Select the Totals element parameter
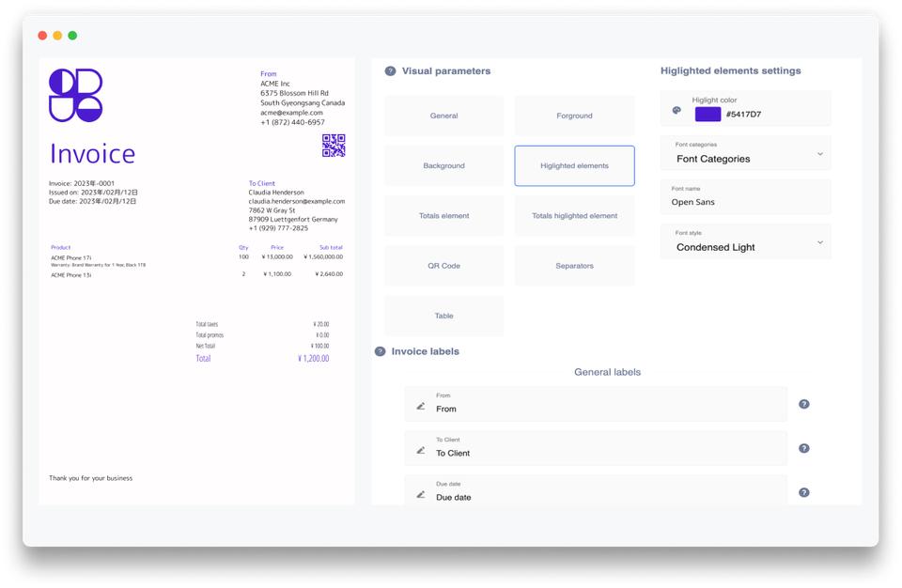 [x=443, y=215]
